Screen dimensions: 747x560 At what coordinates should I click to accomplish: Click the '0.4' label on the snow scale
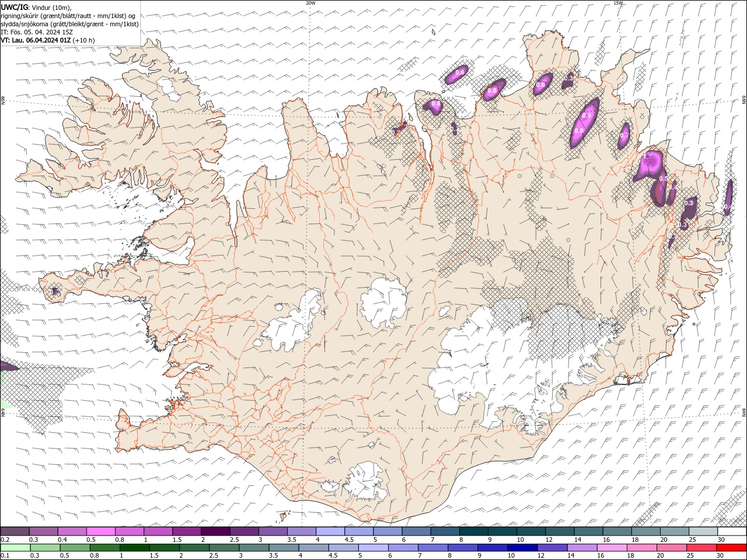pos(62,540)
